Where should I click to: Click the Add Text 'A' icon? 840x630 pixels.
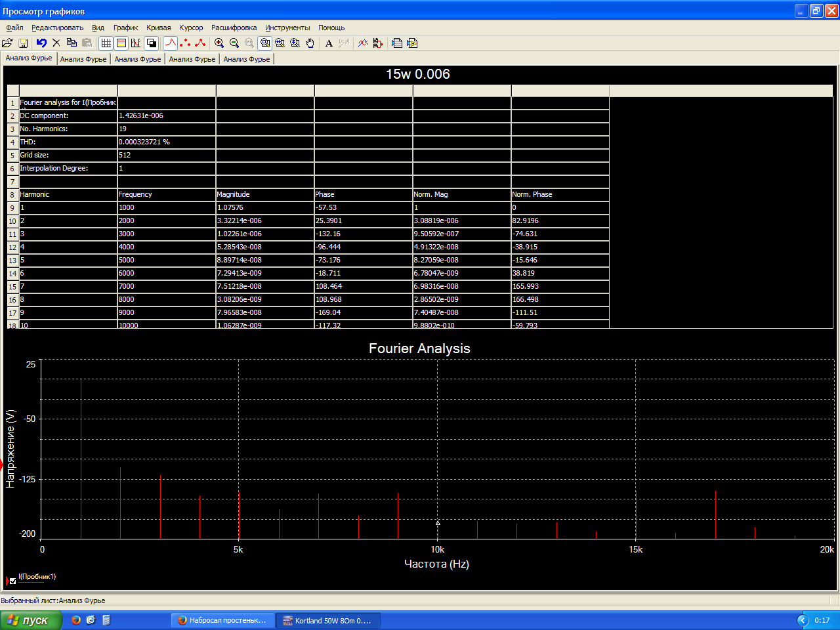coord(329,43)
